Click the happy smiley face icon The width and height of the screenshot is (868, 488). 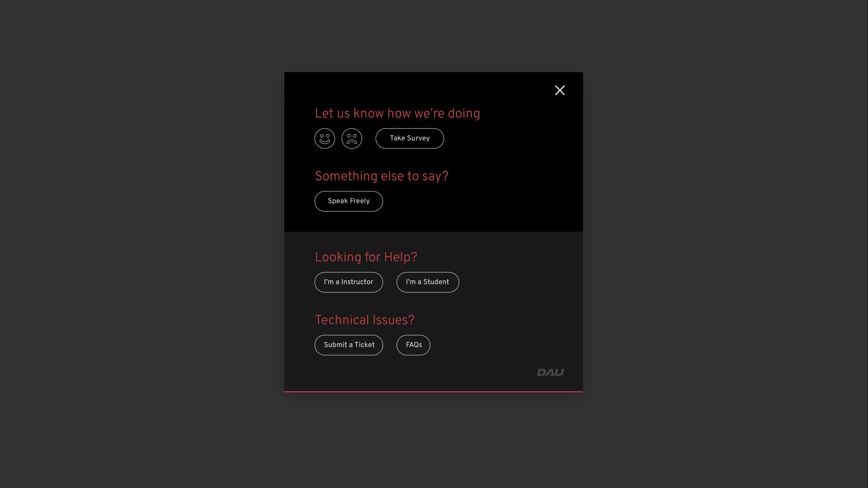pos(325,138)
